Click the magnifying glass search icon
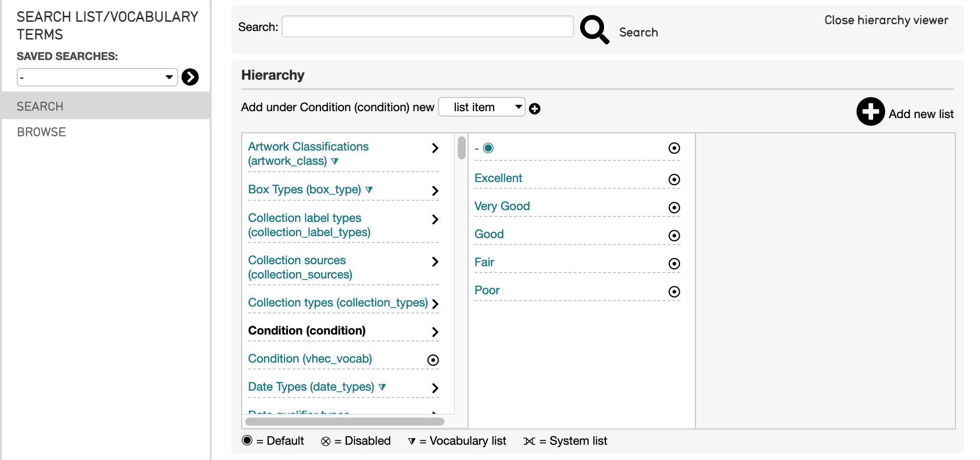Viewport: 980px width, 460px height. coord(595,30)
